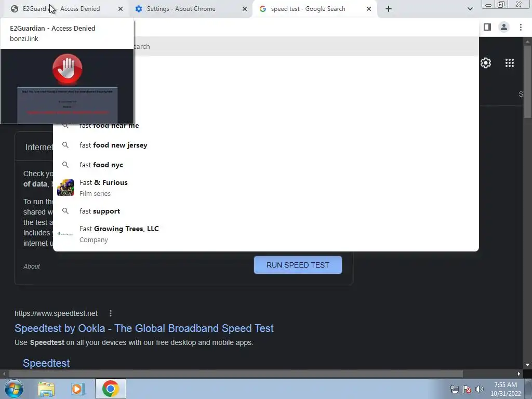Viewport: 532px width, 399px height.
Task: Click the https://www.speedtest.net URL text
Action: coord(56,313)
